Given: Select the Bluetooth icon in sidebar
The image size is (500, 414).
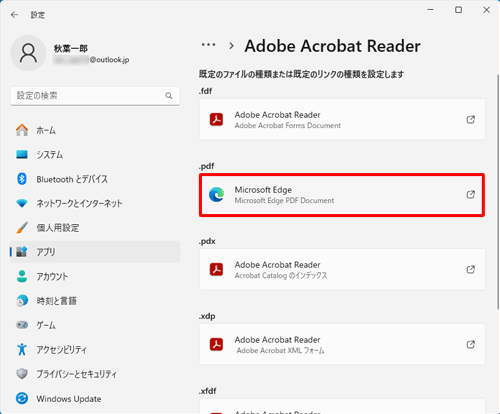Looking at the screenshot, I should (22, 179).
